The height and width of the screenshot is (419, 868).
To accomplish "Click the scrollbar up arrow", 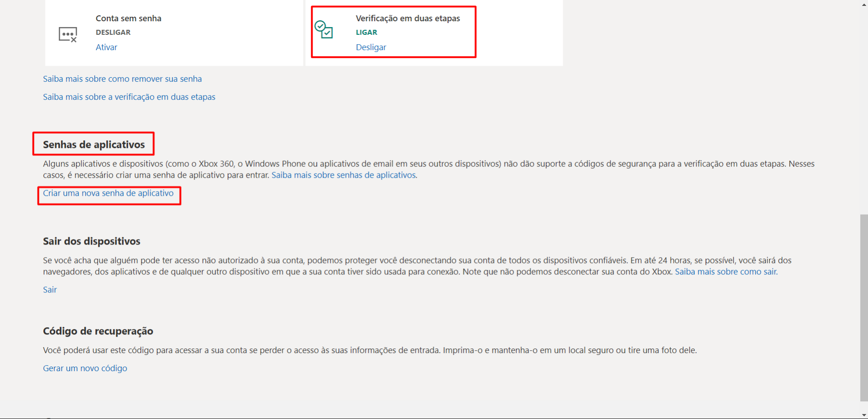I will pyautogui.click(x=864, y=4).
